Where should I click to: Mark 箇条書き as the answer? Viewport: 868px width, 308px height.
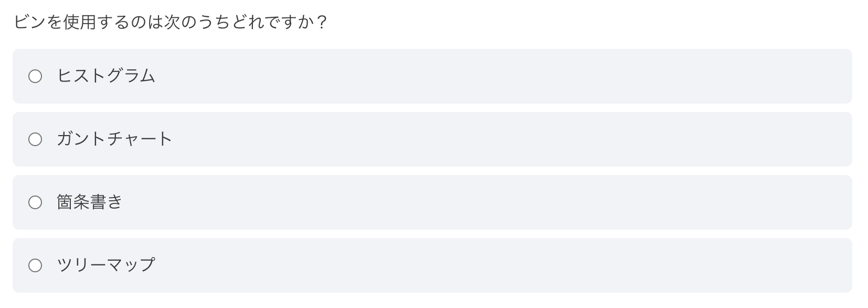pyautogui.click(x=35, y=202)
